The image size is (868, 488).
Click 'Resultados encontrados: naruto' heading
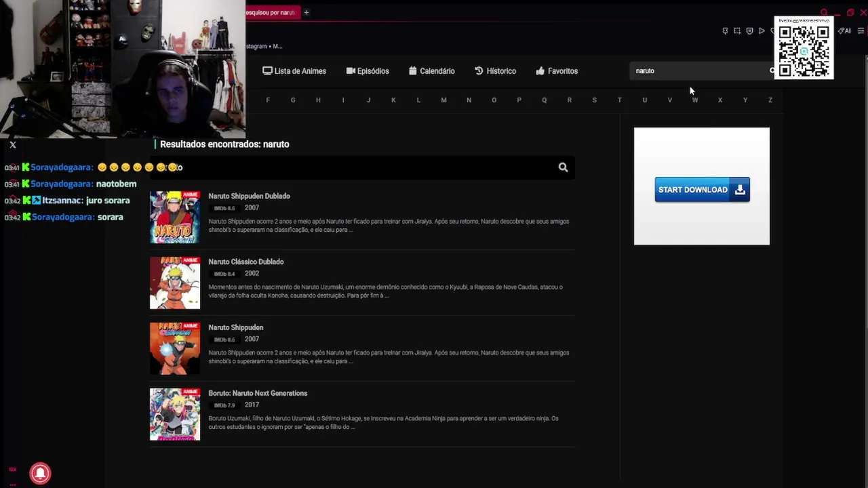tap(224, 144)
